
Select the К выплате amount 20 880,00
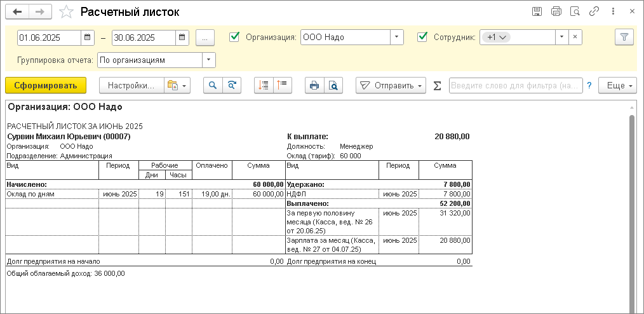click(x=452, y=137)
